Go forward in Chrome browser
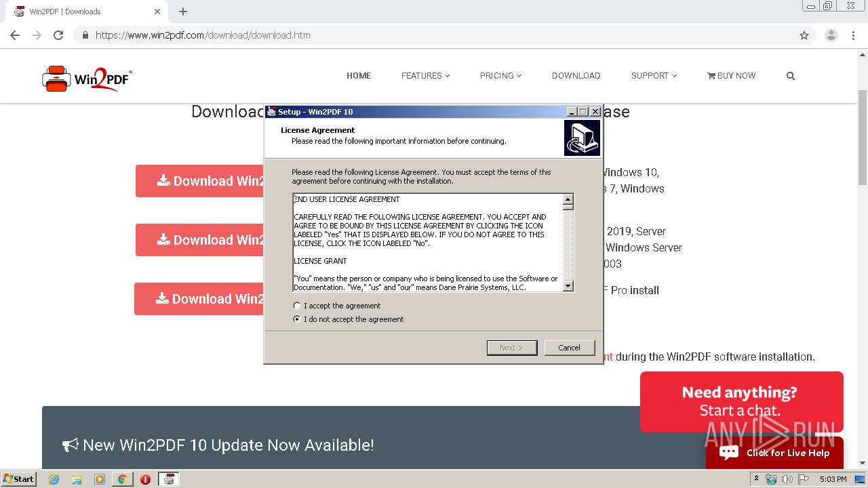This screenshot has width=868, height=488. [37, 35]
